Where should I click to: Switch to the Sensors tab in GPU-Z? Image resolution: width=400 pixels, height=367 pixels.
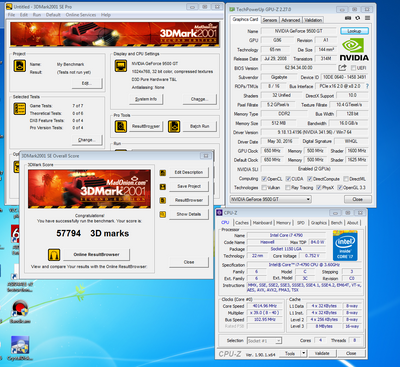pos(270,20)
